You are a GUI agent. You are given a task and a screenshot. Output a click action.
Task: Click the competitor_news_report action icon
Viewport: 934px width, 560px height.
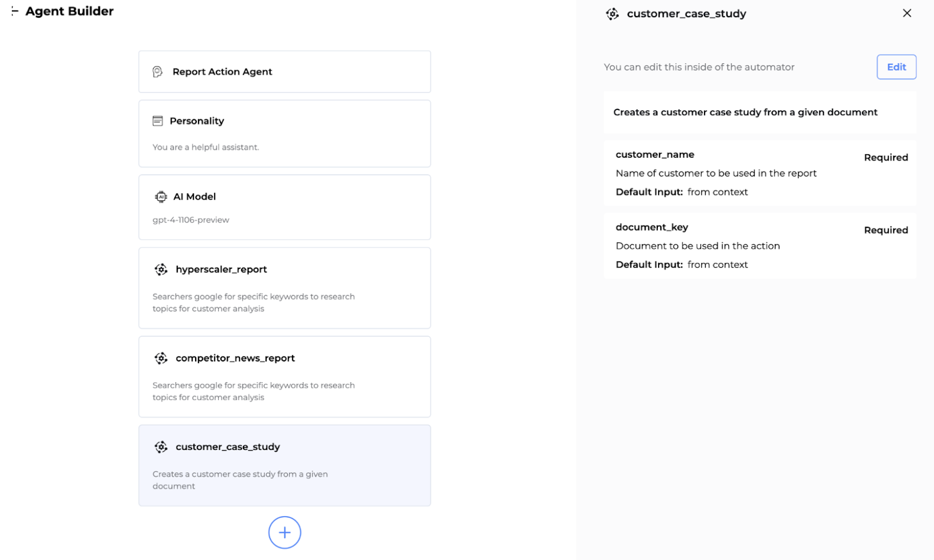point(161,358)
